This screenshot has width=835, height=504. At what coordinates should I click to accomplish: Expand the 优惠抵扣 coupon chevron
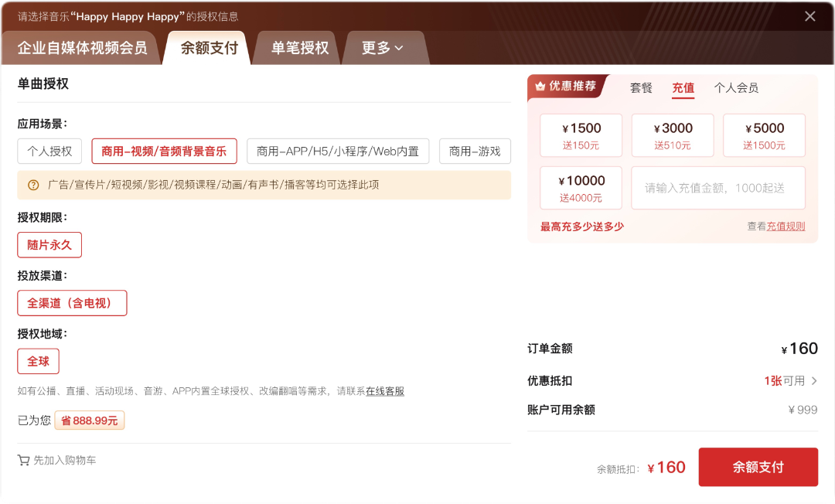tap(814, 381)
